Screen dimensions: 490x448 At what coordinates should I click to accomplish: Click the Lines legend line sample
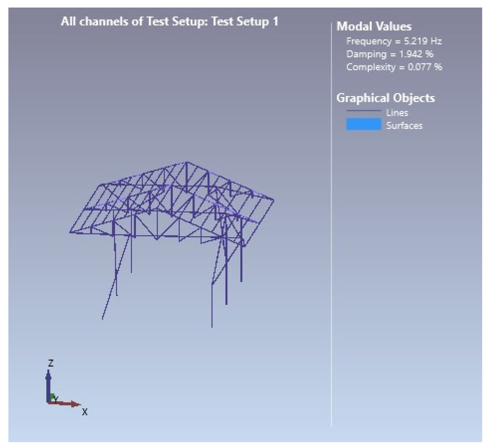click(x=364, y=111)
